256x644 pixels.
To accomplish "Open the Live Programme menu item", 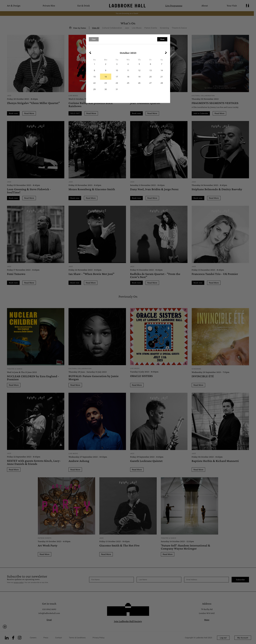I will [x=174, y=5].
